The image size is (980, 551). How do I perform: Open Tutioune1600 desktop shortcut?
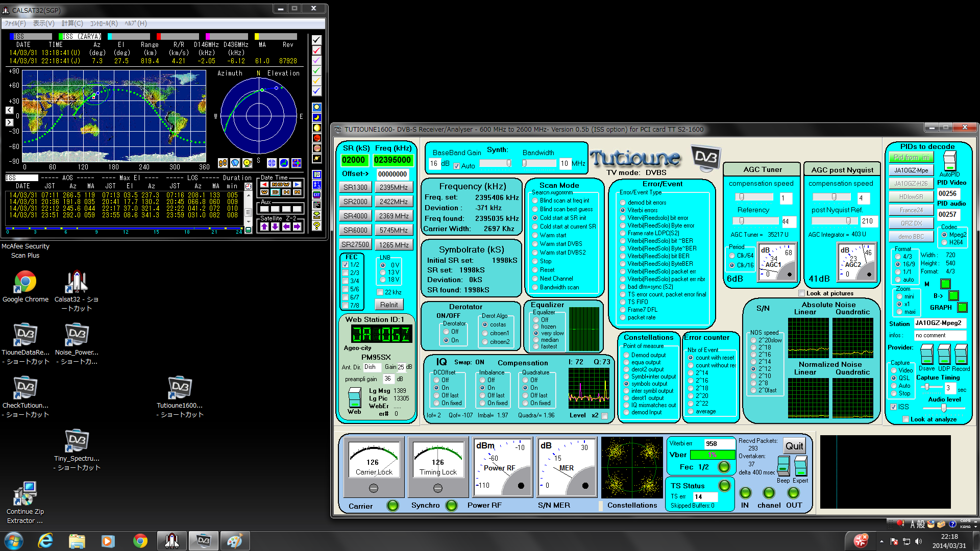click(180, 397)
